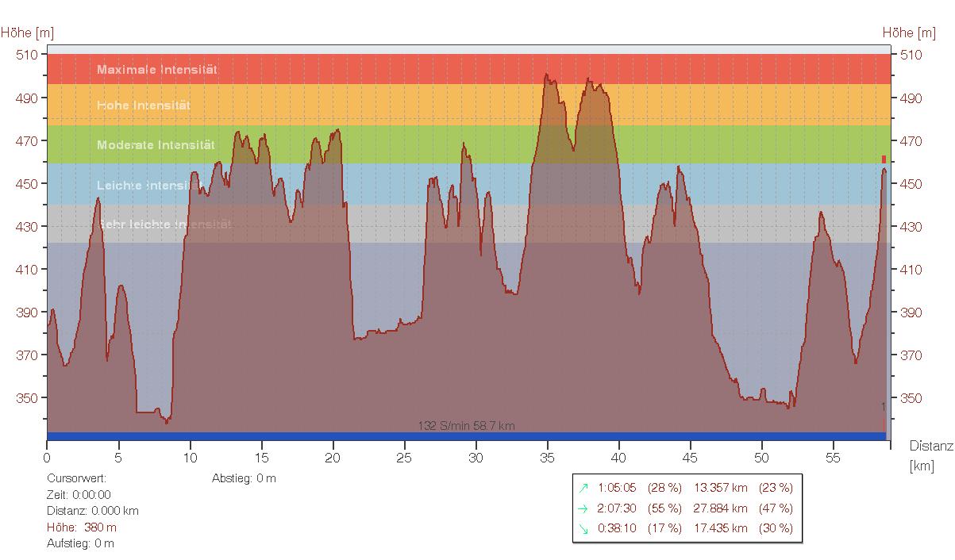The height and width of the screenshot is (560, 955).
Task: Click the "45" tick on the distance axis
Action: (x=690, y=458)
